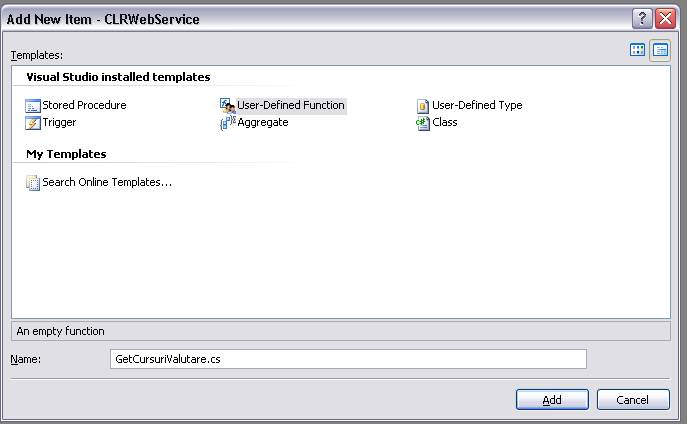Select the "User-Defined Type" text label

[x=477, y=105]
